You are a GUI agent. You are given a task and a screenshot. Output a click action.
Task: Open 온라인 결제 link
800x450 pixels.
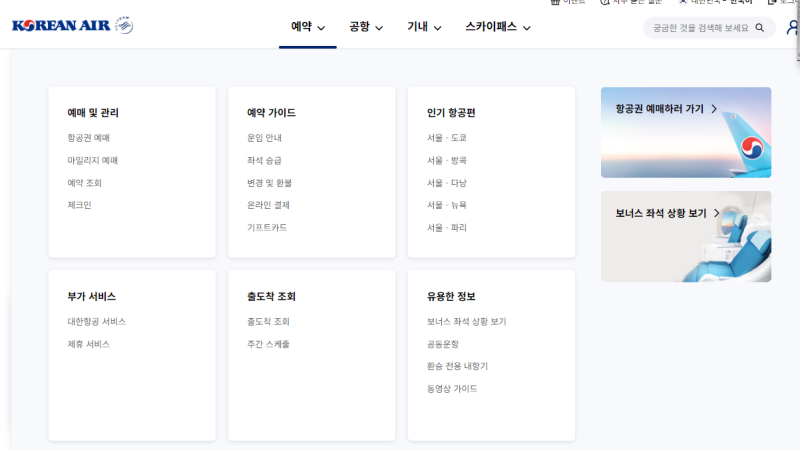click(268, 205)
